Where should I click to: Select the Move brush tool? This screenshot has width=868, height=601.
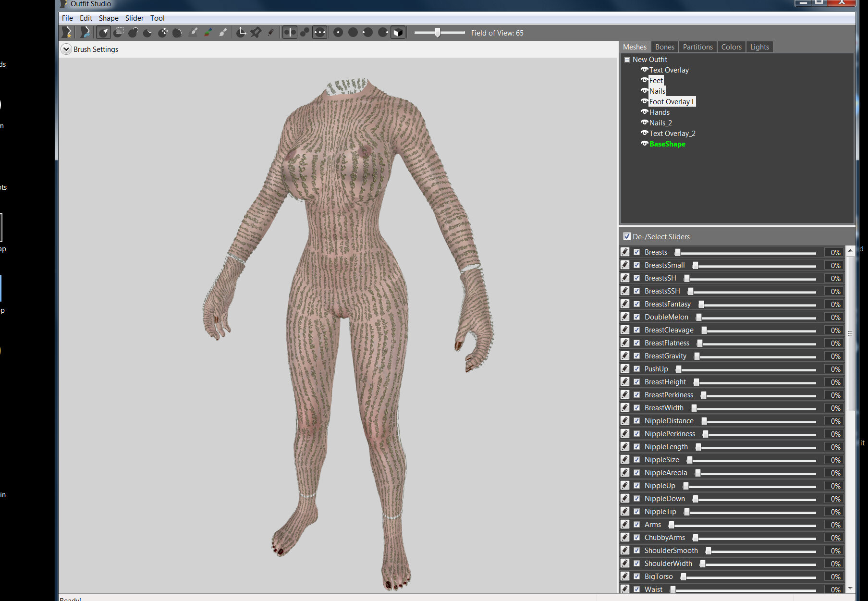coord(163,32)
